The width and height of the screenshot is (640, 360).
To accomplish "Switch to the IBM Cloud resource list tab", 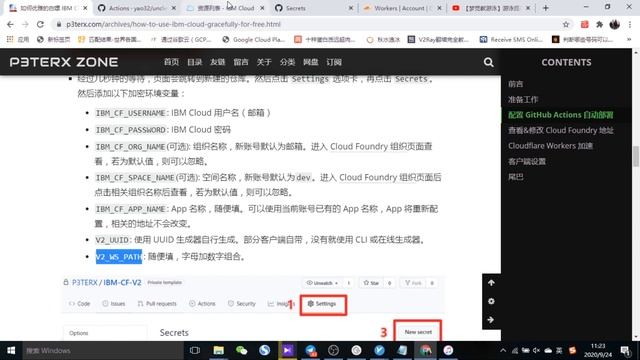I will (x=224, y=8).
